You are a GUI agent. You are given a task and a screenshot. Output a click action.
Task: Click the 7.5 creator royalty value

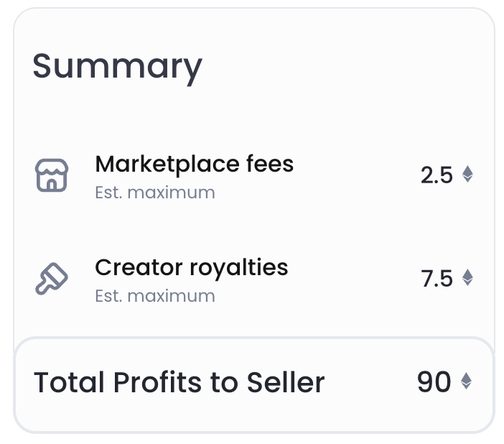tap(437, 279)
